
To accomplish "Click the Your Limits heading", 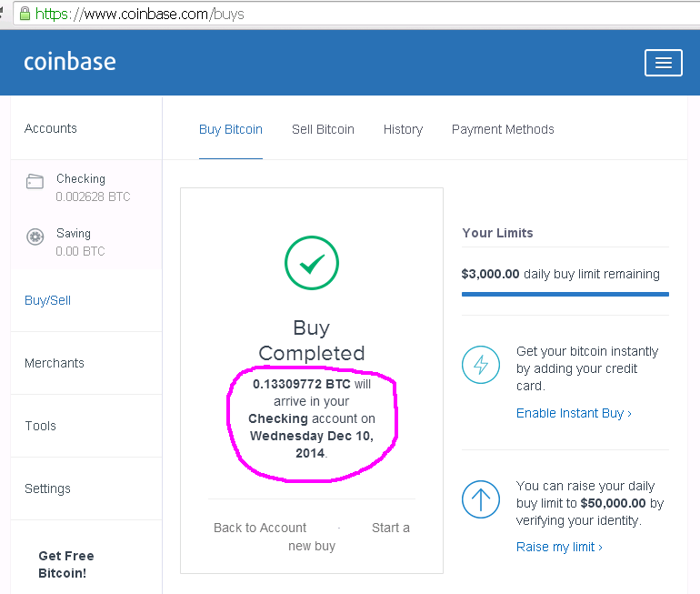I will click(x=497, y=233).
